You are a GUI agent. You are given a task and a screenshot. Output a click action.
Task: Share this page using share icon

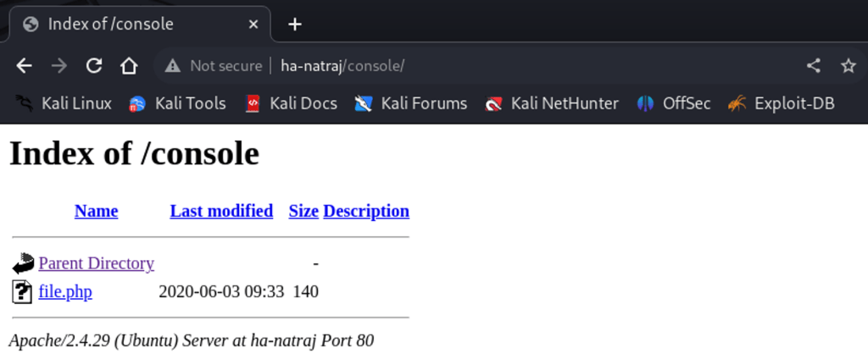[x=813, y=66]
